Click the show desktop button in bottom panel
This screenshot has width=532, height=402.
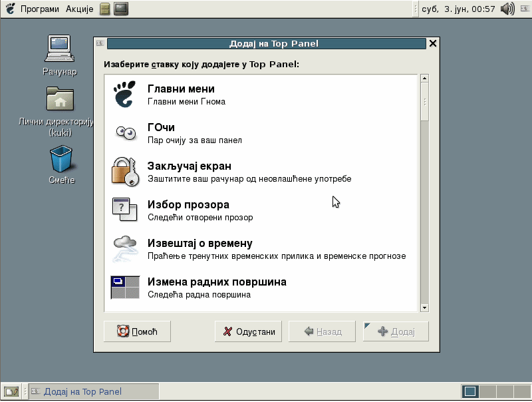coord(11,392)
